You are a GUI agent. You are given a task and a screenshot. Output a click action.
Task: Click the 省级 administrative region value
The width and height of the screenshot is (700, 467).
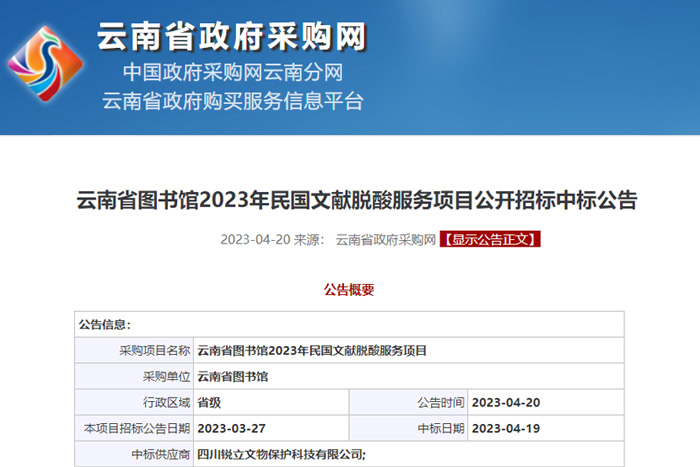(x=209, y=402)
